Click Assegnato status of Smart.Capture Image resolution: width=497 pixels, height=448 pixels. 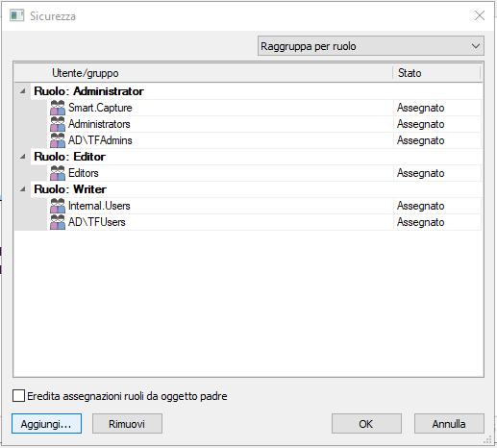click(x=420, y=108)
